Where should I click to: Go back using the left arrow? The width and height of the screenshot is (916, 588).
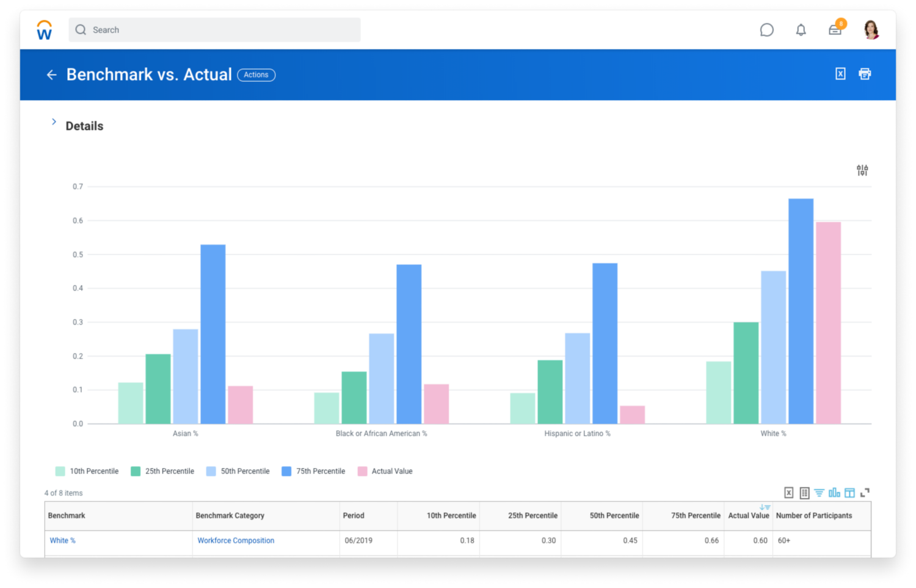[x=51, y=74]
